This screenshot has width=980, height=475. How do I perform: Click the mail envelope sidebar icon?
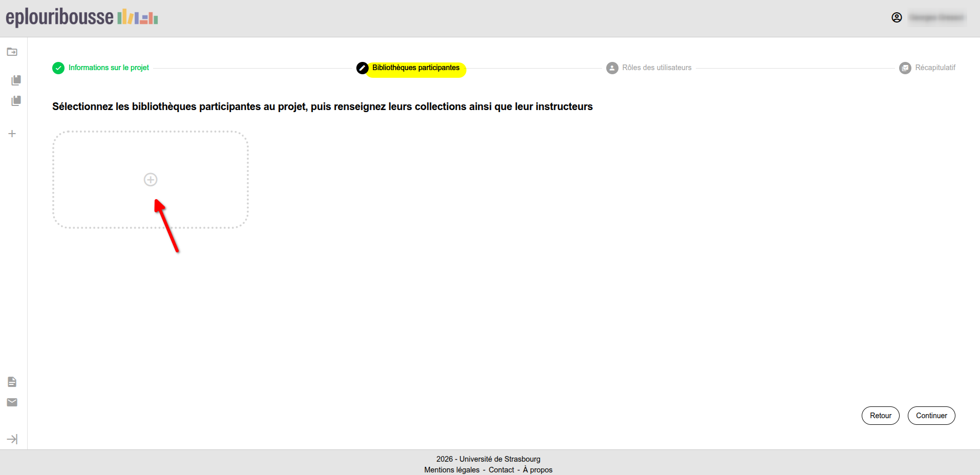(x=12, y=402)
